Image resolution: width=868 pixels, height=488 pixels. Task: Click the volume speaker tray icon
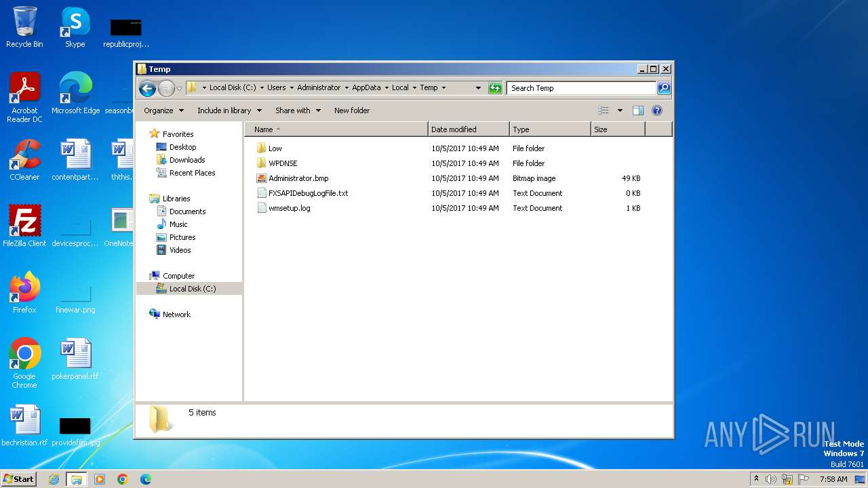point(771,479)
